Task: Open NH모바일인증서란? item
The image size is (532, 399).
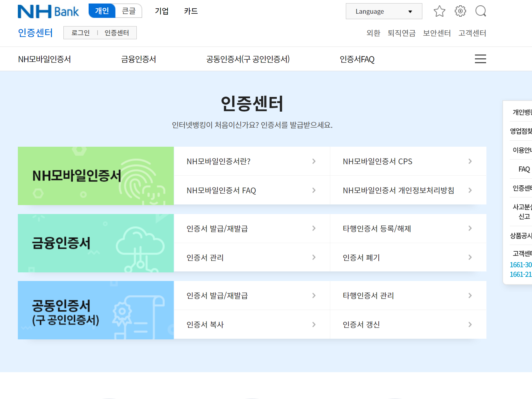Action: (x=252, y=161)
